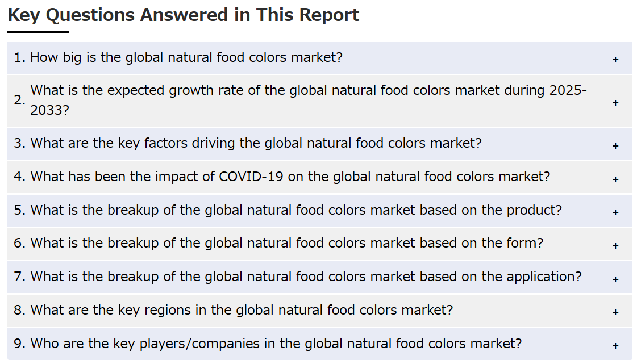Open the expected growth rate 2025-2033 question

[x=320, y=101]
